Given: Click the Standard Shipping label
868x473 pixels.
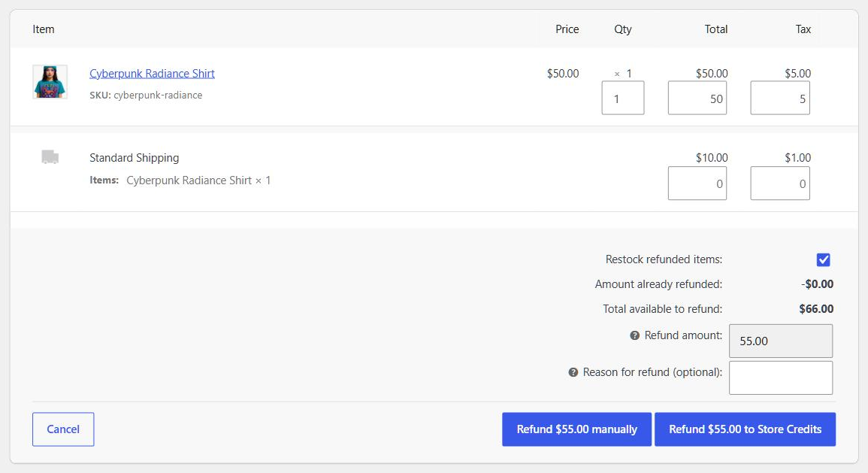Looking at the screenshot, I should 135,158.
